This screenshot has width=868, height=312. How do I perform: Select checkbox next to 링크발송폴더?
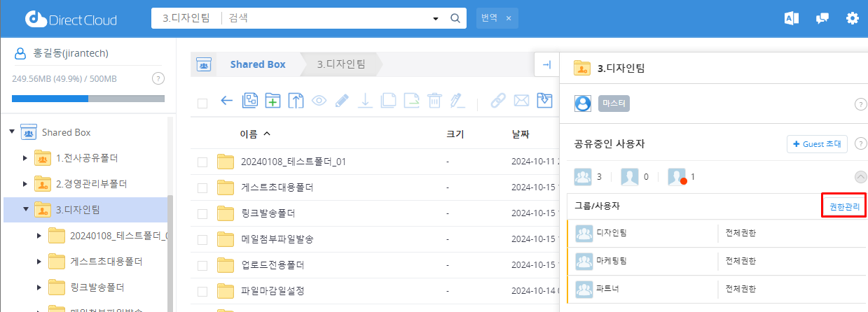(202, 213)
